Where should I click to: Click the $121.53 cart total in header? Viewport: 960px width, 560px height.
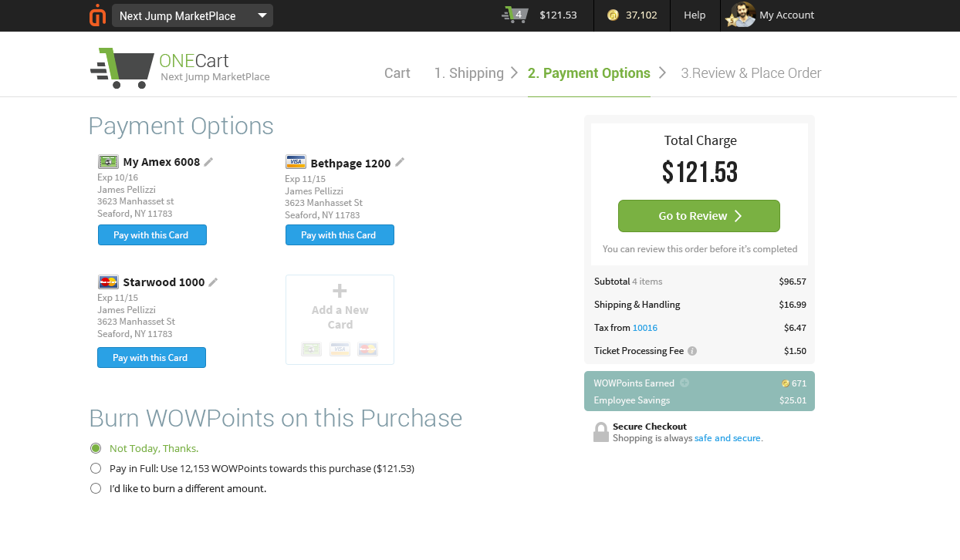[x=558, y=15]
